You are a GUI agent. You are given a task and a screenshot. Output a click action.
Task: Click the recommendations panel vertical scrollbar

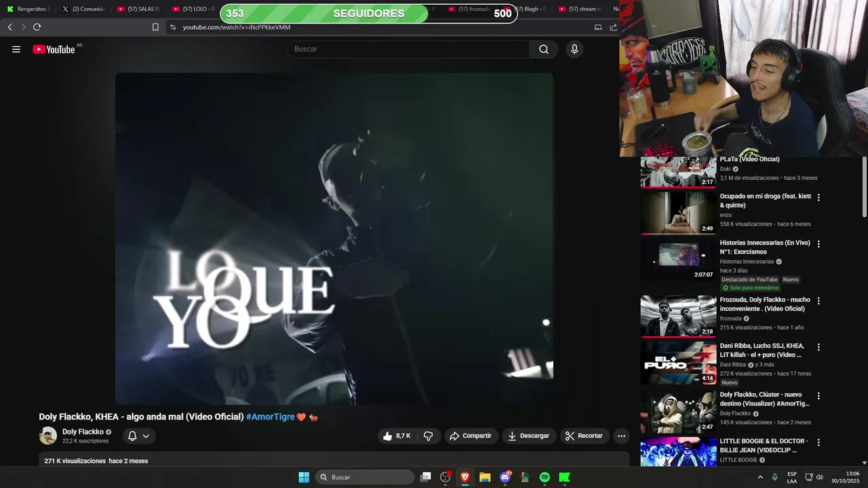click(x=865, y=188)
